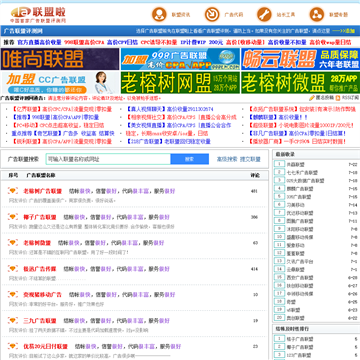The image size is (360, 360).
Task: Open 【播放器厂商】一手CPS50% link
Action: (x=297, y=141)
